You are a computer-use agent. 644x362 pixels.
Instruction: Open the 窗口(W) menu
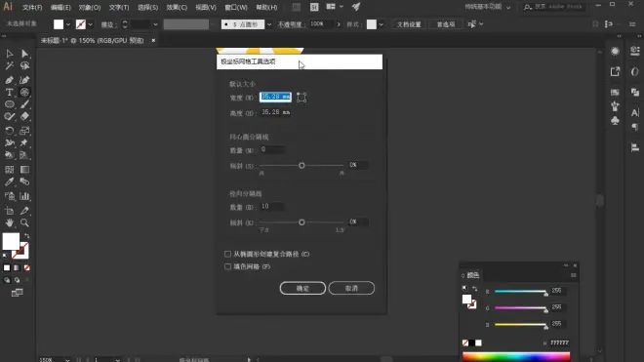point(236,8)
